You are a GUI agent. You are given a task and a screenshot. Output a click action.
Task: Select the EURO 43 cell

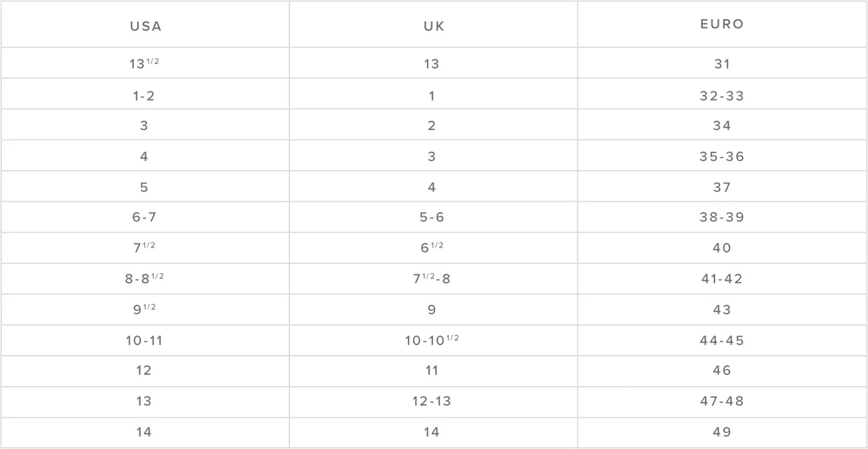coord(722,310)
